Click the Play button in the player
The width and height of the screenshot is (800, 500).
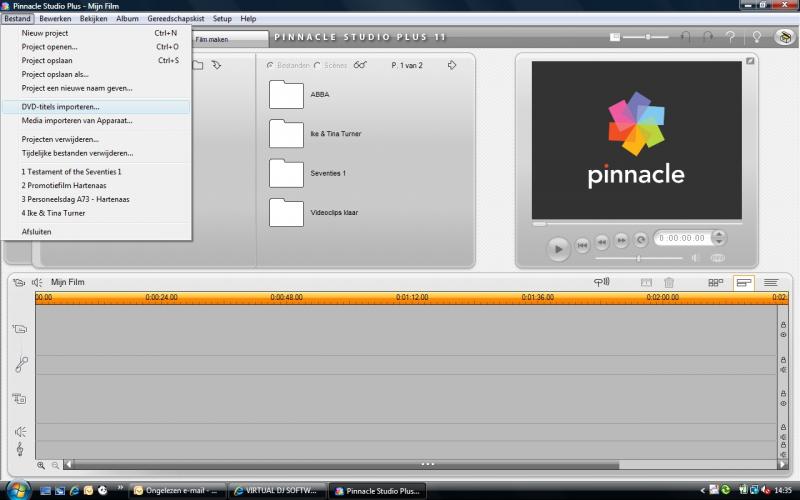558,248
